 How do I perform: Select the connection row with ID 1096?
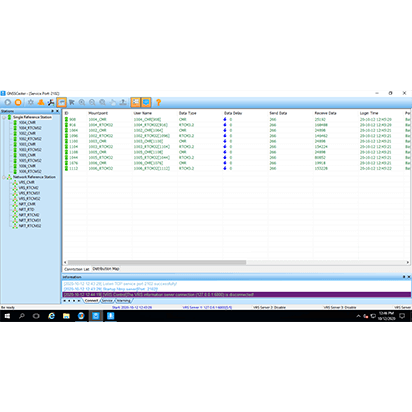[x=237, y=136]
